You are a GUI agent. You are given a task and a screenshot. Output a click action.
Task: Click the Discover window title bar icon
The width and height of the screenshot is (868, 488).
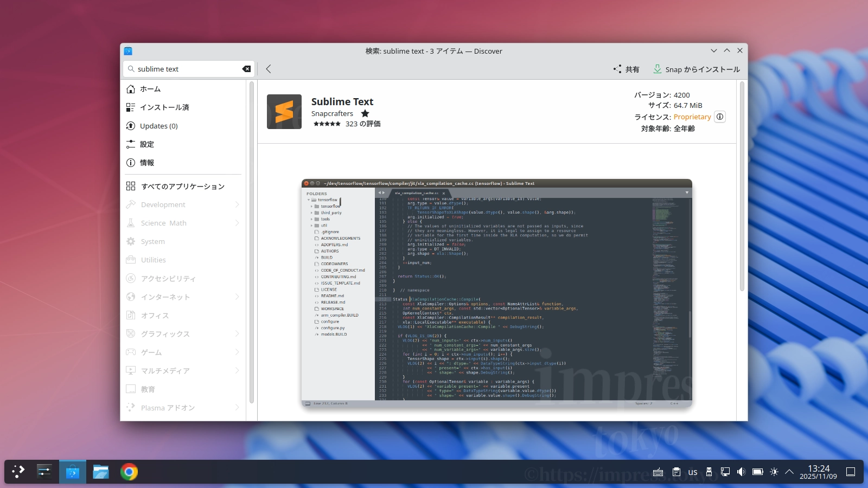click(x=128, y=51)
